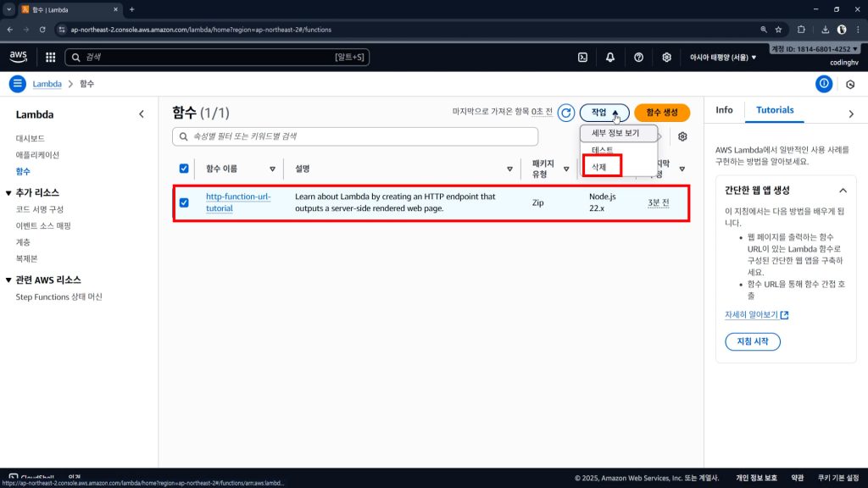Open the account ID dropdown
868x488 pixels.
click(x=815, y=49)
